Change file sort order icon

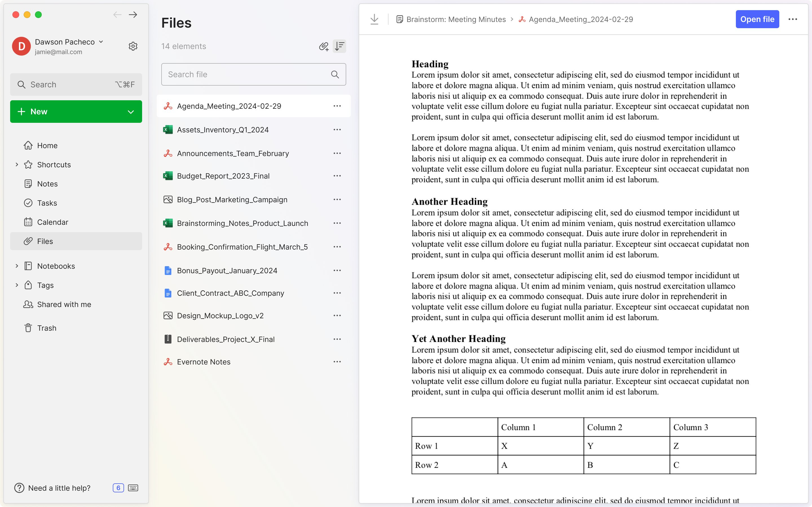tap(339, 46)
